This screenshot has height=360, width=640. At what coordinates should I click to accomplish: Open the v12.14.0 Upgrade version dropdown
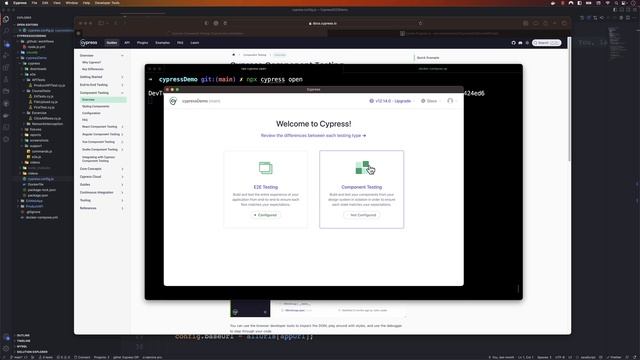click(x=392, y=101)
